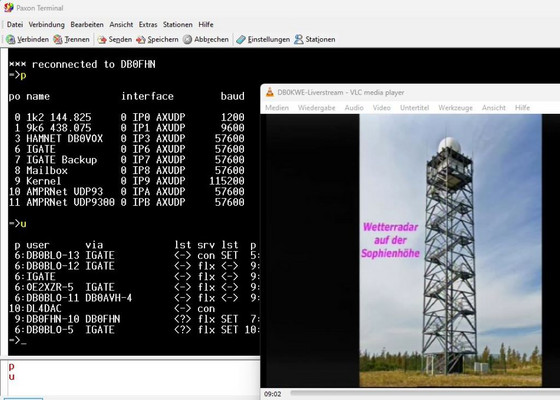560x400 pixels.
Task: Open the Verbindung menu
Action: pyautogui.click(x=46, y=25)
